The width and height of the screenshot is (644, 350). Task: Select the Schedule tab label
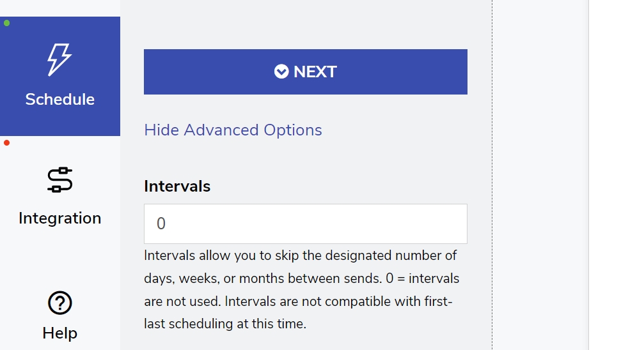click(x=60, y=100)
